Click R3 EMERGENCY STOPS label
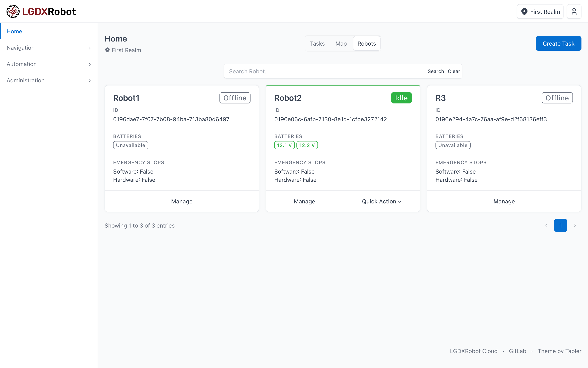Screen dimensions: 588x368 pos(461,162)
